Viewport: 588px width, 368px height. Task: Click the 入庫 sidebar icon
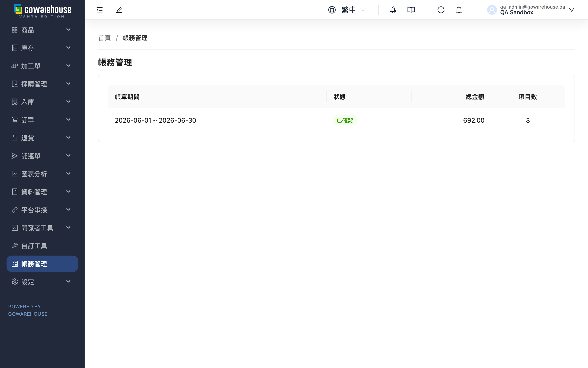14,102
